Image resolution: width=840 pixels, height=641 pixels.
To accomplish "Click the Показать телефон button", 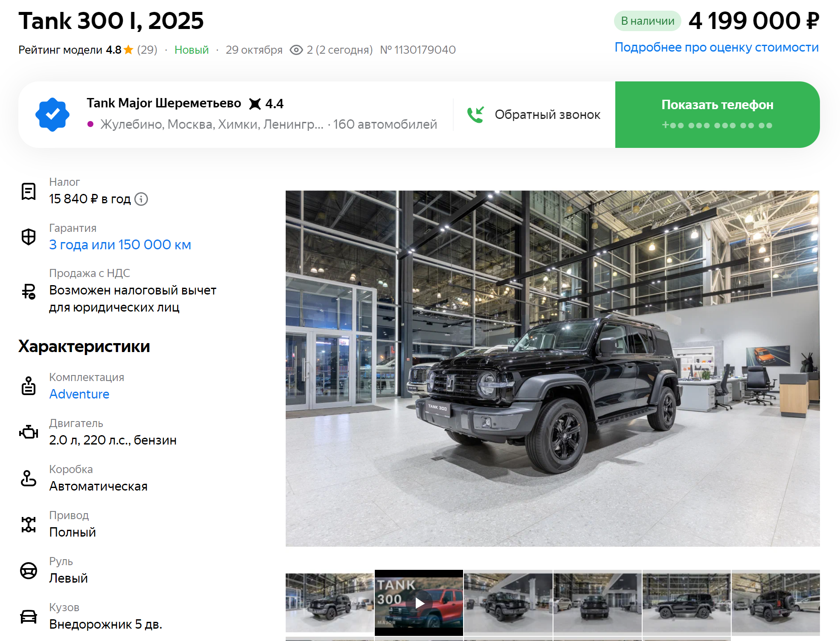I will pos(717,115).
